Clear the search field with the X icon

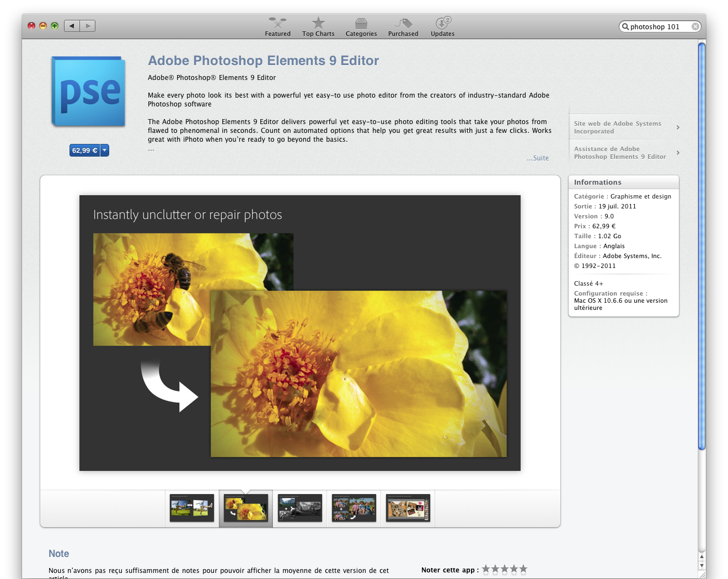[695, 26]
